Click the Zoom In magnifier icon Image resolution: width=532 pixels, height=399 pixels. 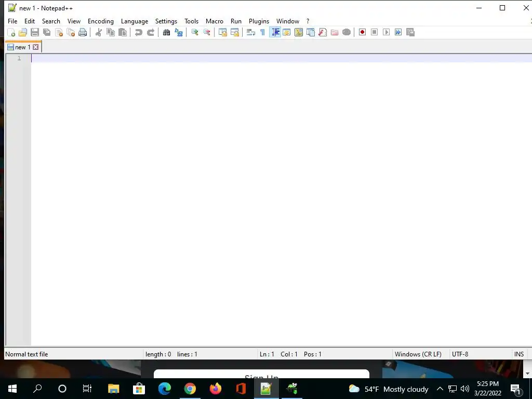(194, 32)
